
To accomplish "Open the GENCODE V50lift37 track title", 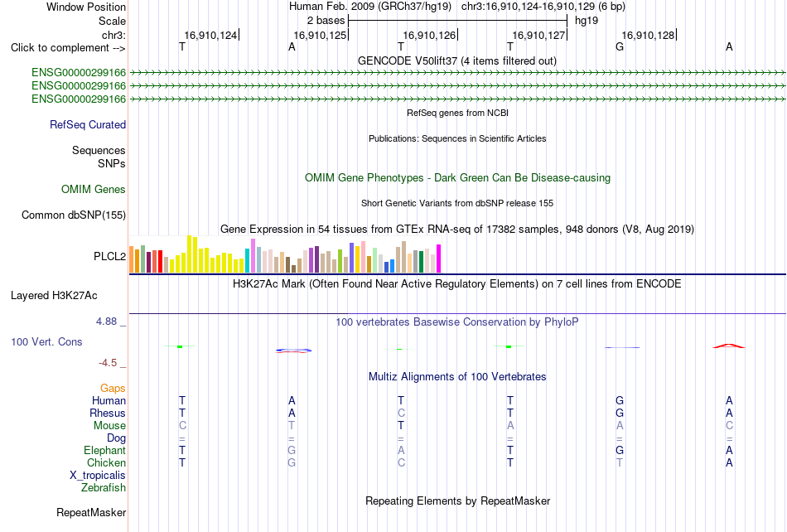I will tap(456, 60).
